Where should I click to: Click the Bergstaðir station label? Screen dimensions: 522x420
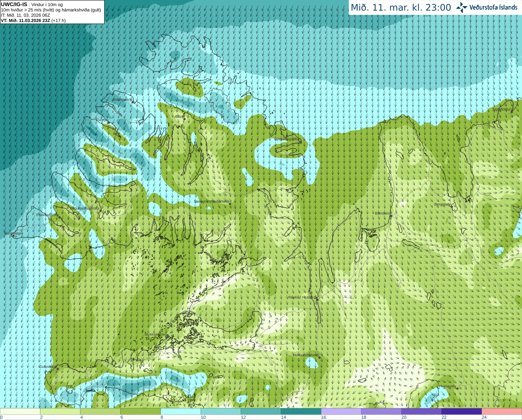click(442, 204)
